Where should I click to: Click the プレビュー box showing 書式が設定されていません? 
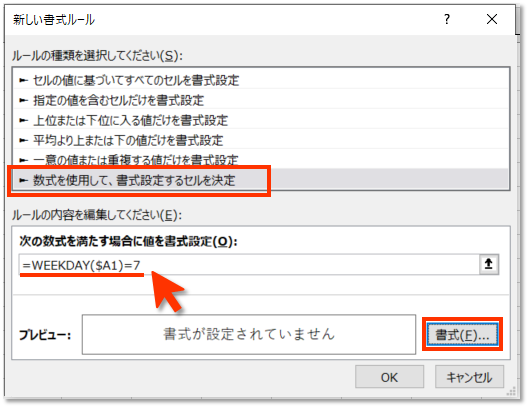pos(249,334)
